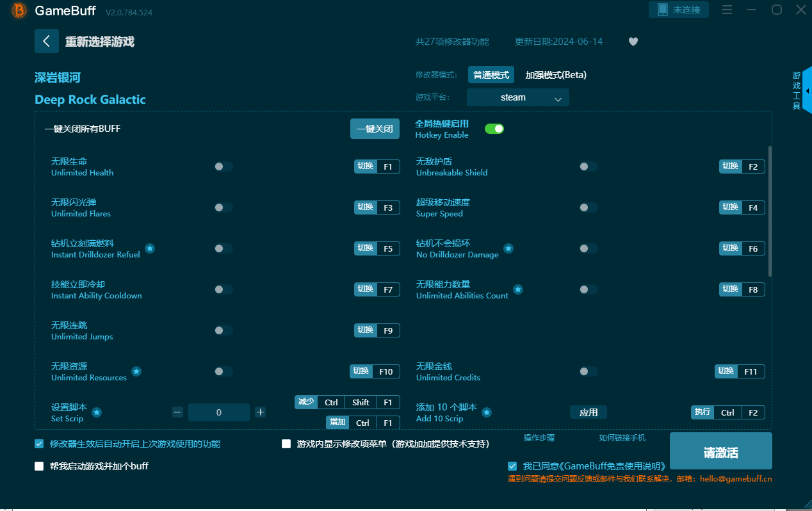Click the F3 hotkey for Unlimited Flares
This screenshot has width=812, height=511.
pyautogui.click(x=388, y=207)
